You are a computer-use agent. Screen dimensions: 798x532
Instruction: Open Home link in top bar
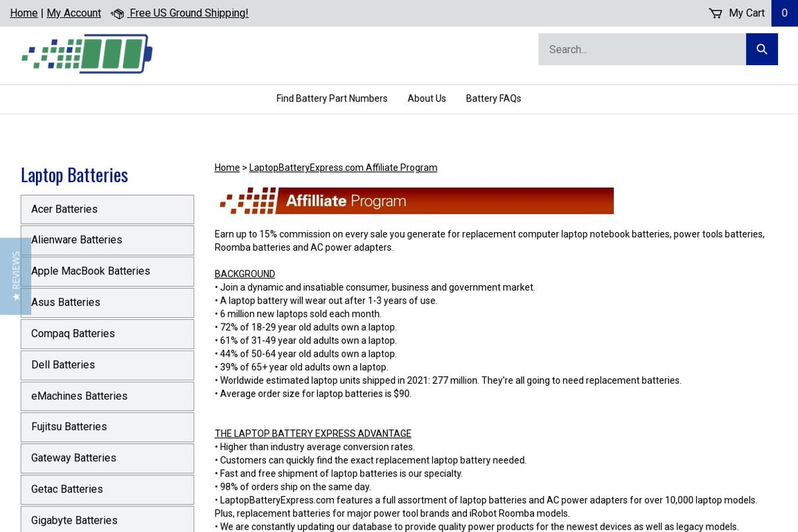click(x=24, y=13)
